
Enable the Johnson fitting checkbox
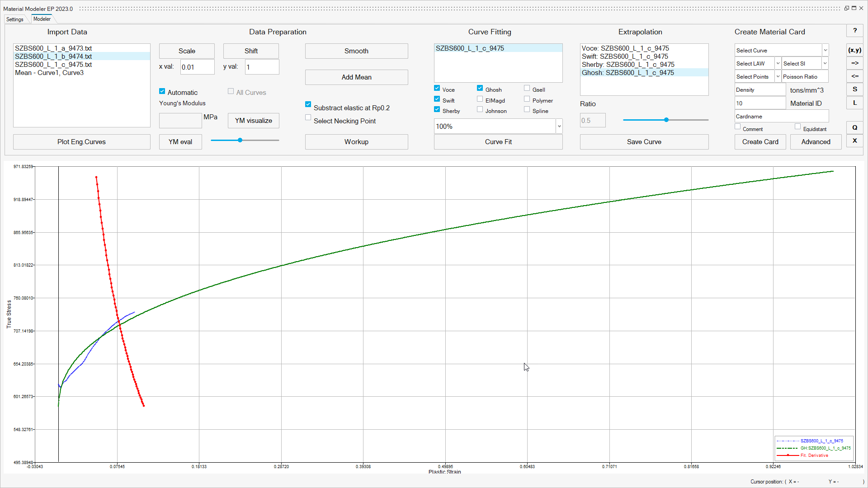click(x=480, y=110)
